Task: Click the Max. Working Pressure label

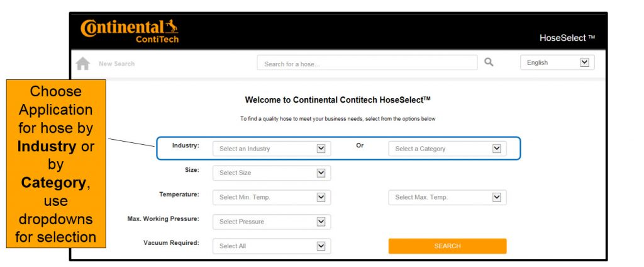Action: click(x=163, y=219)
